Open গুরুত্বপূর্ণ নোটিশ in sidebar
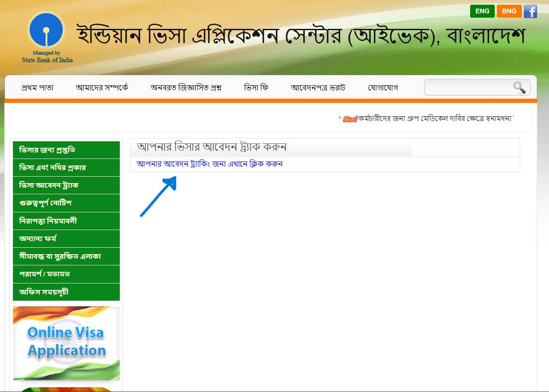549x392 pixels. (x=66, y=203)
